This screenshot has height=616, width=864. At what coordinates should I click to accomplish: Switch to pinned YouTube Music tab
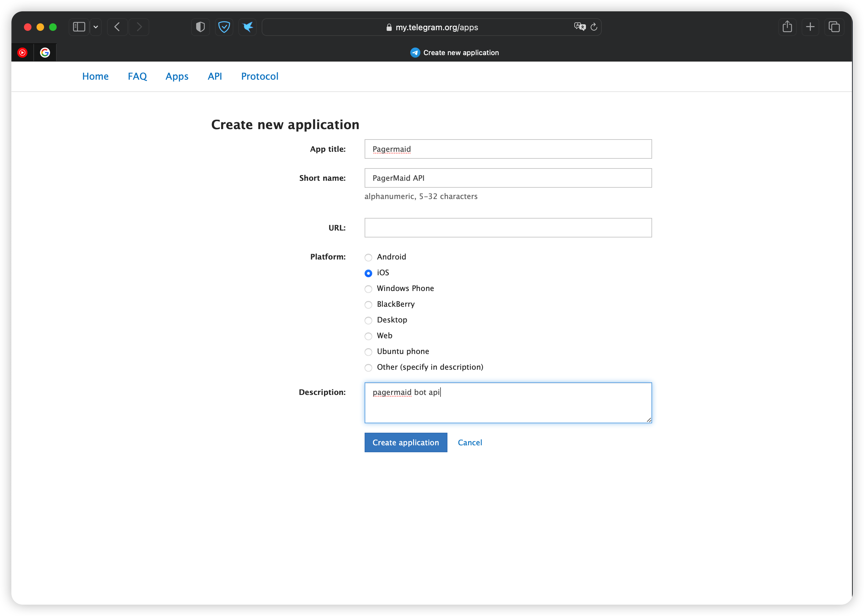pos(22,53)
